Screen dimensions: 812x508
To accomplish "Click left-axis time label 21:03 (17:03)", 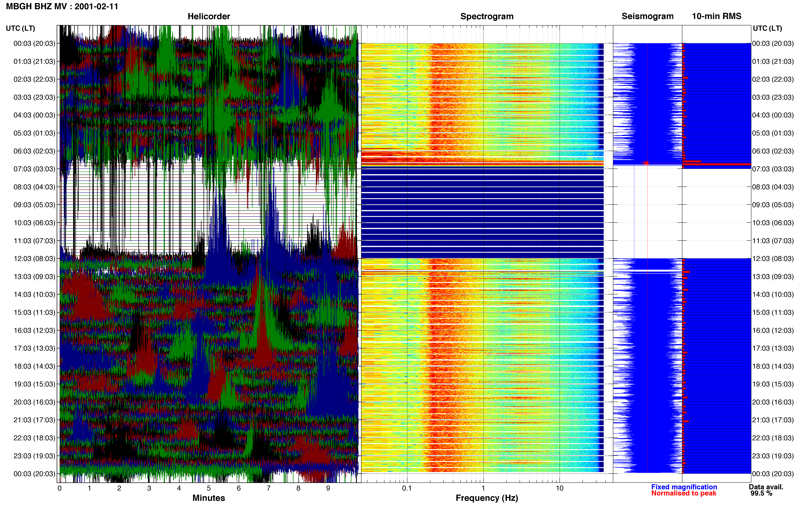I will click(34, 420).
